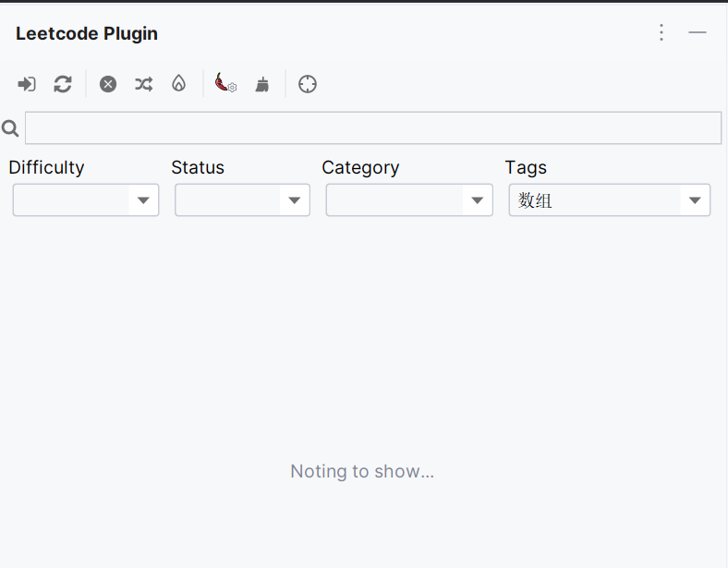Open the chili pepper settings icon
728x568 pixels.
pyautogui.click(x=225, y=83)
